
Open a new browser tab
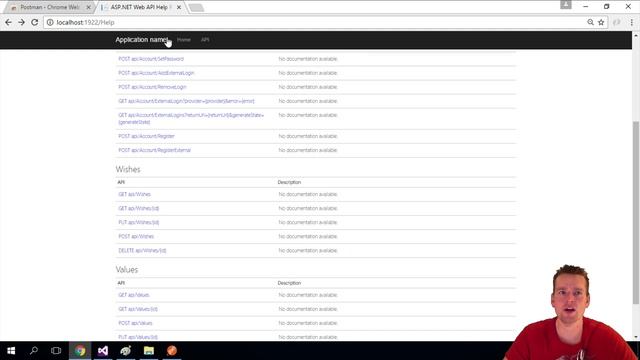click(196, 7)
